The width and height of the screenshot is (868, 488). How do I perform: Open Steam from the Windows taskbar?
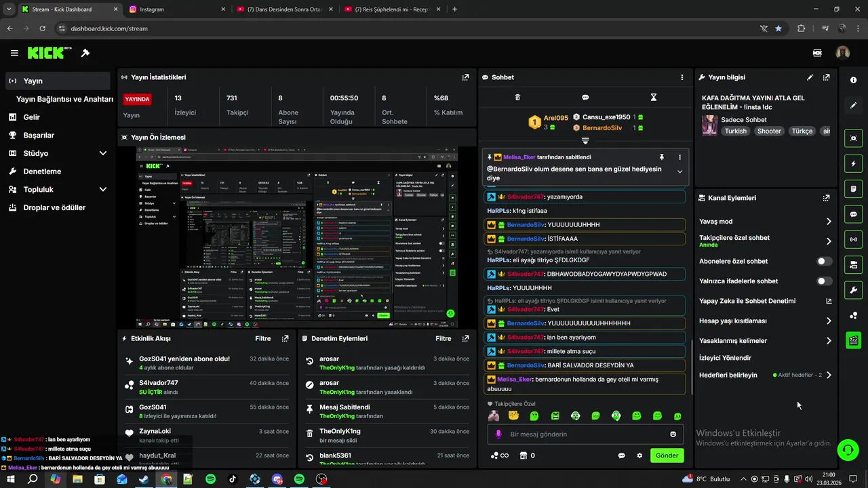(x=144, y=479)
